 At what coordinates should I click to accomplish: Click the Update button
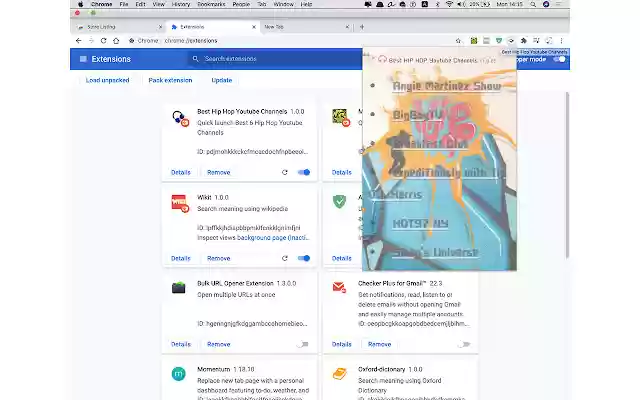click(222, 80)
